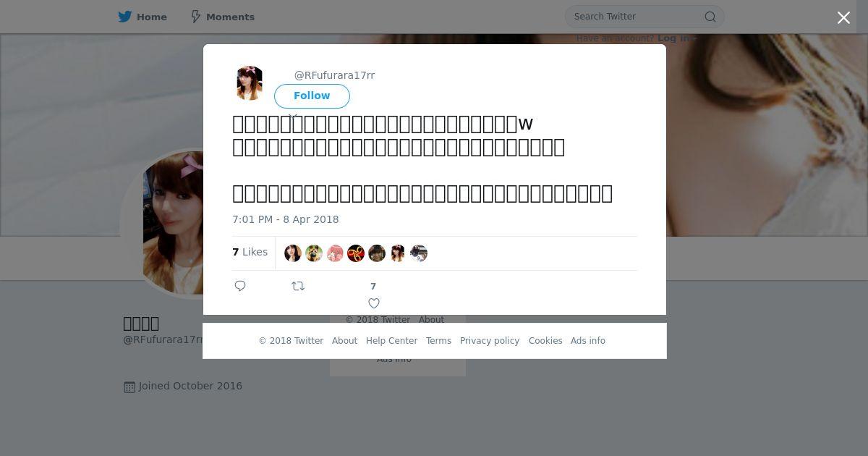Click the search magnifier icon
Screen dimensions: 868x456
click(710, 17)
